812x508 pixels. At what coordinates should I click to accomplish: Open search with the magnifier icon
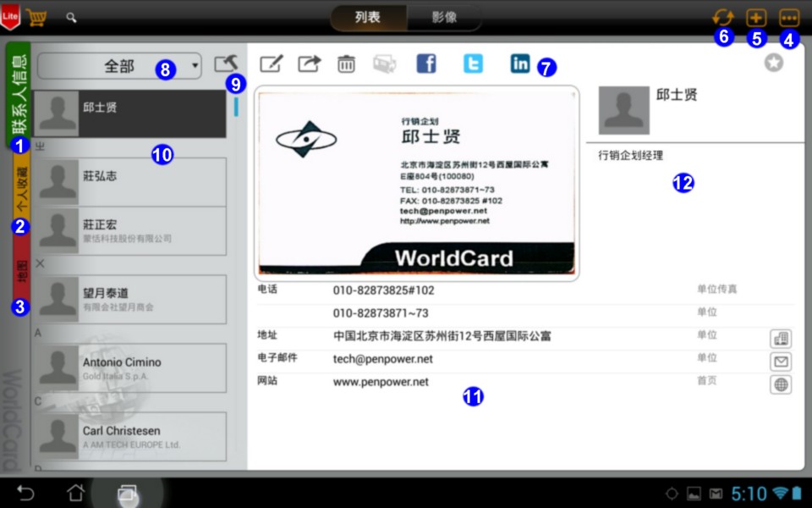72,17
